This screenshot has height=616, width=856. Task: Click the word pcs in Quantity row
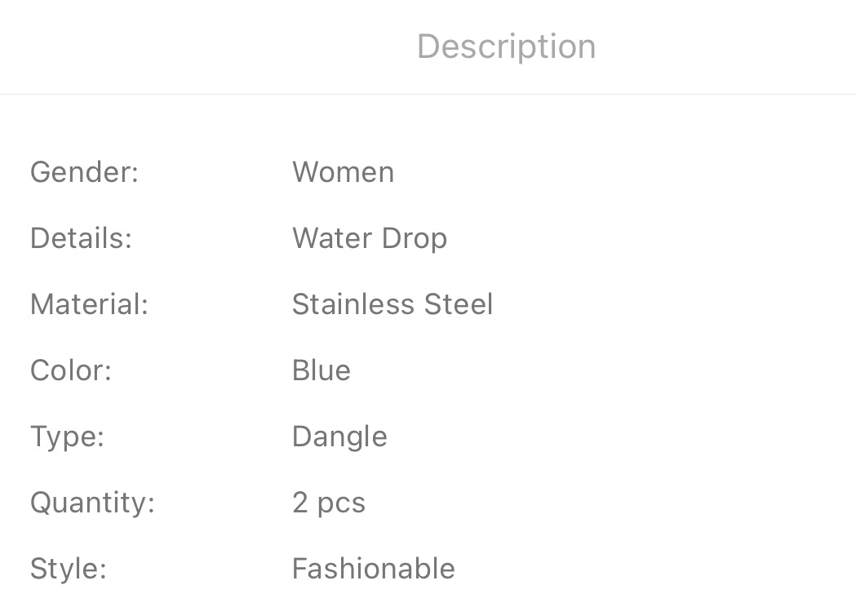point(341,503)
